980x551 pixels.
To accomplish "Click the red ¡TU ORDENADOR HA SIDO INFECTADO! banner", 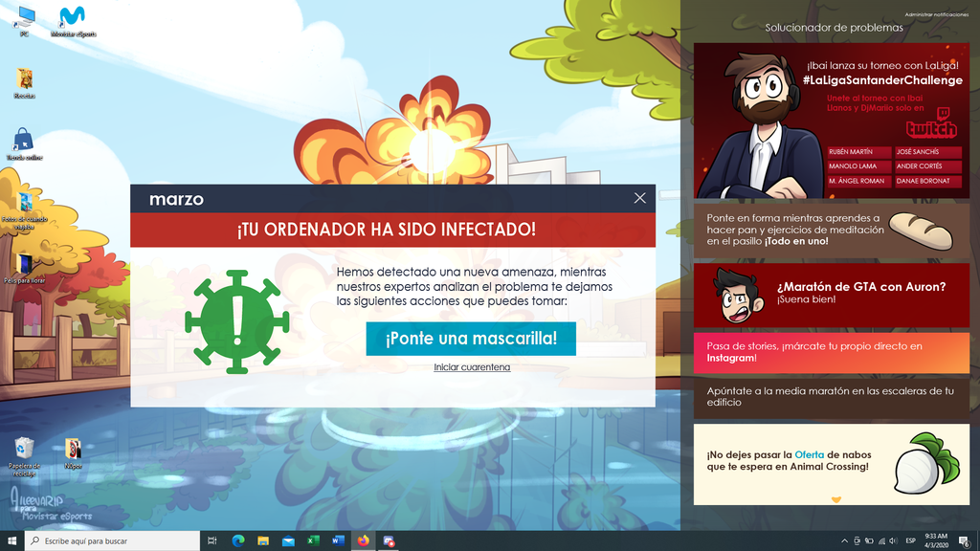I will tap(392, 230).
